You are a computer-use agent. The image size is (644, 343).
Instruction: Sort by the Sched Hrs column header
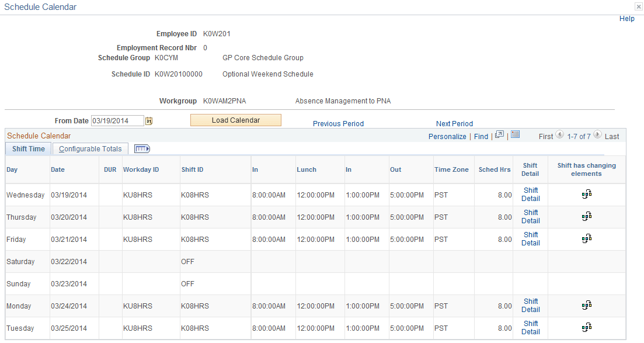pyautogui.click(x=495, y=169)
